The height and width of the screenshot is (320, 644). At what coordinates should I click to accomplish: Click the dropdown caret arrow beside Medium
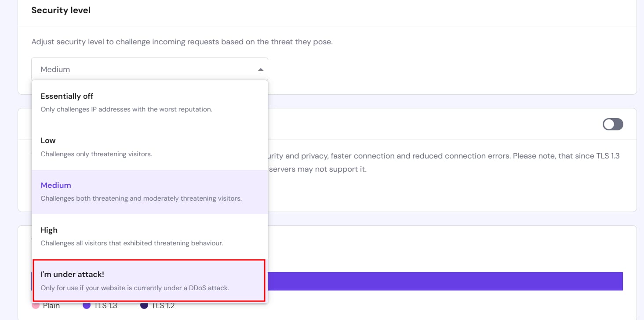260,69
